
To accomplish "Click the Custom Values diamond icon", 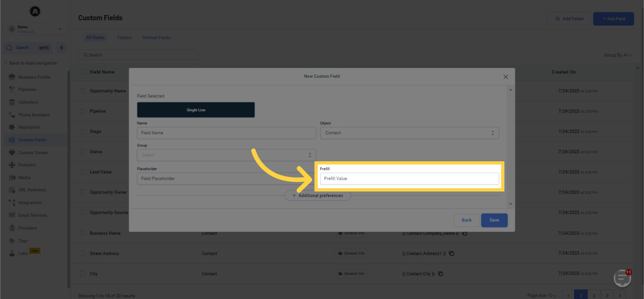I will [12, 153].
